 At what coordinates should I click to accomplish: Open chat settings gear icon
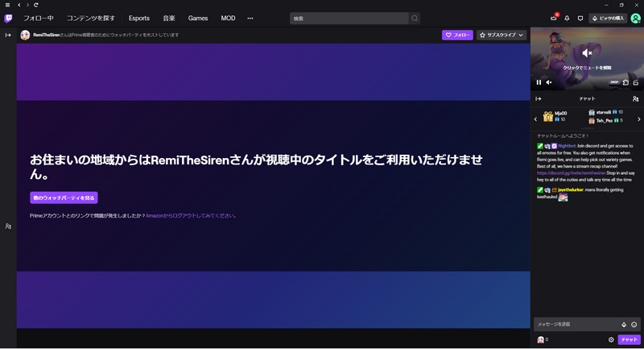point(611,339)
